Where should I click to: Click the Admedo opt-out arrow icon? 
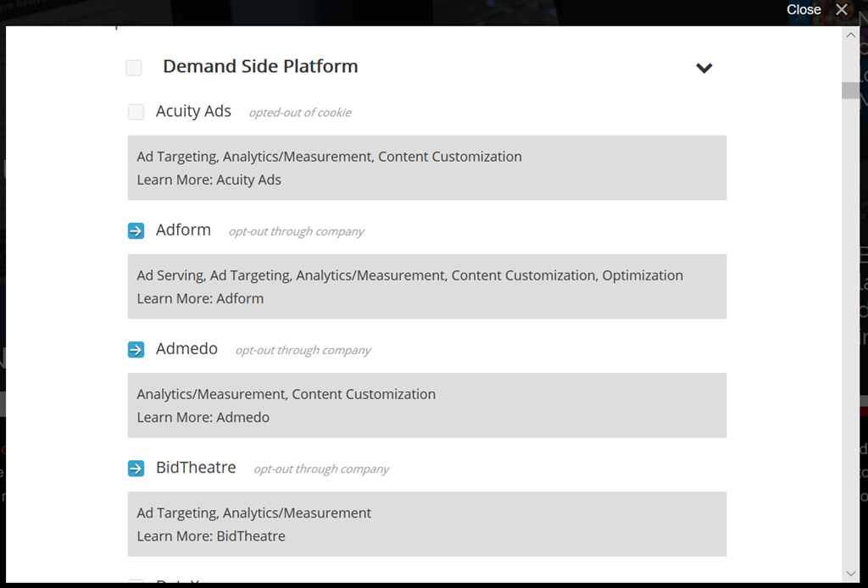pyautogui.click(x=136, y=349)
